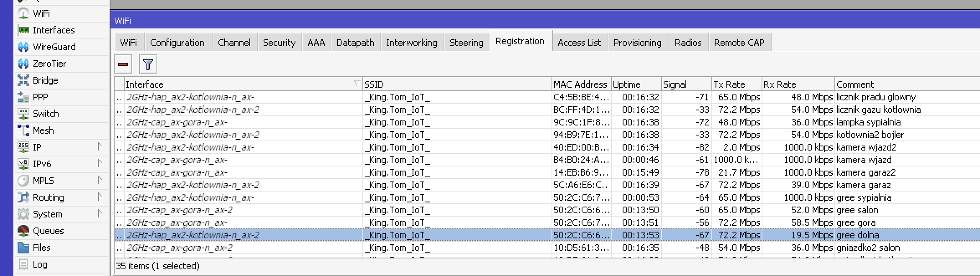
Task: Switch to the WiFi tab
Action: coord(128,43)
